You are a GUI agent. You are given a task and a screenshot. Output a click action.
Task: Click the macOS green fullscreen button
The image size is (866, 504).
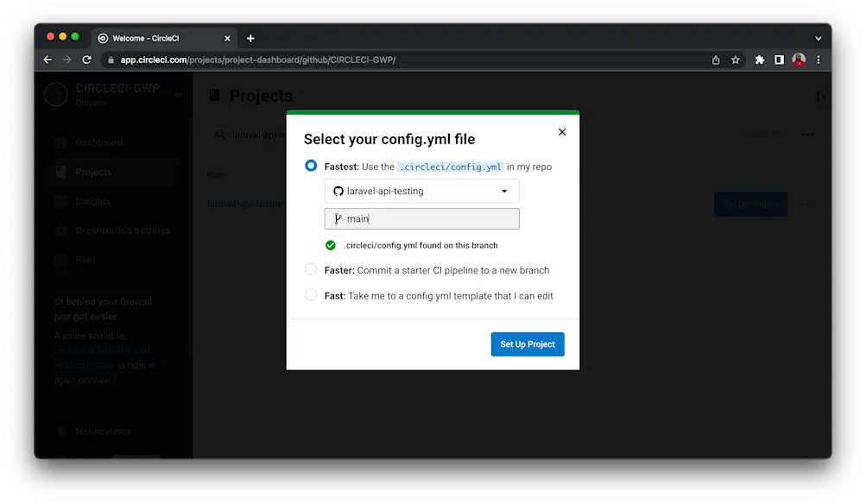75,36
